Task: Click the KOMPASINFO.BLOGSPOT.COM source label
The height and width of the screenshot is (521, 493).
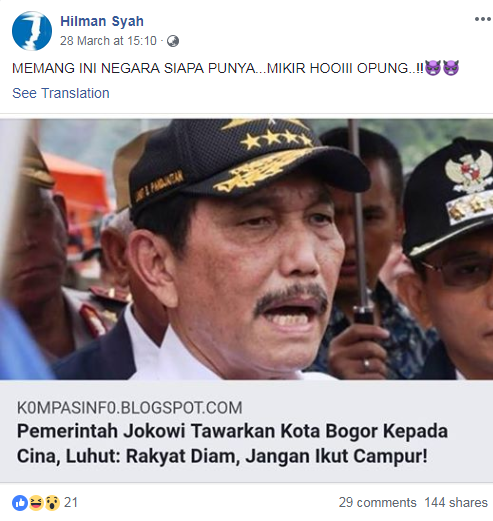Action: pos(130,408)
